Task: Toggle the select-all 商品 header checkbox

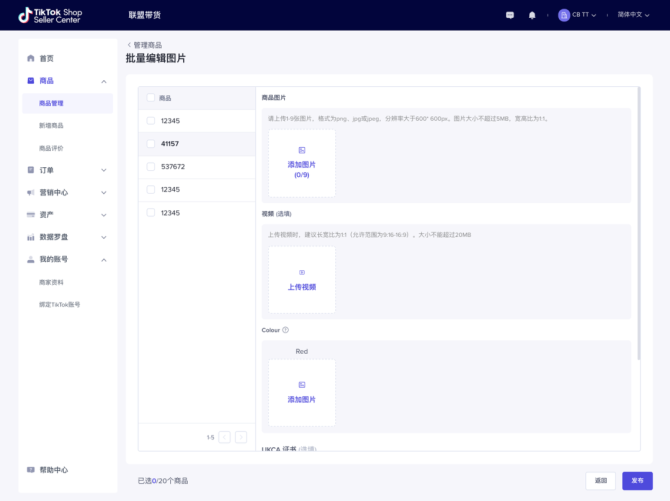Action: pyautogui.click(x=151, y=98)
